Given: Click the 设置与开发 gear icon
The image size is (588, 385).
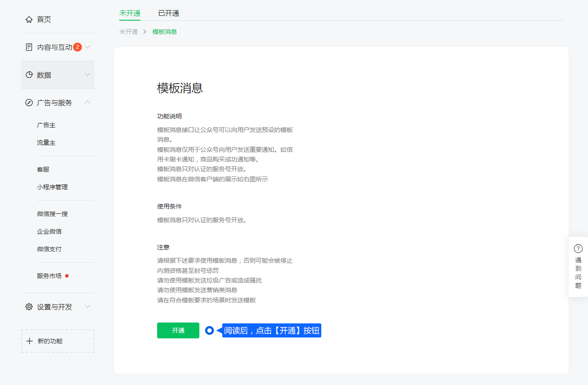Looking at the screenshot, I should pos(29,307).
